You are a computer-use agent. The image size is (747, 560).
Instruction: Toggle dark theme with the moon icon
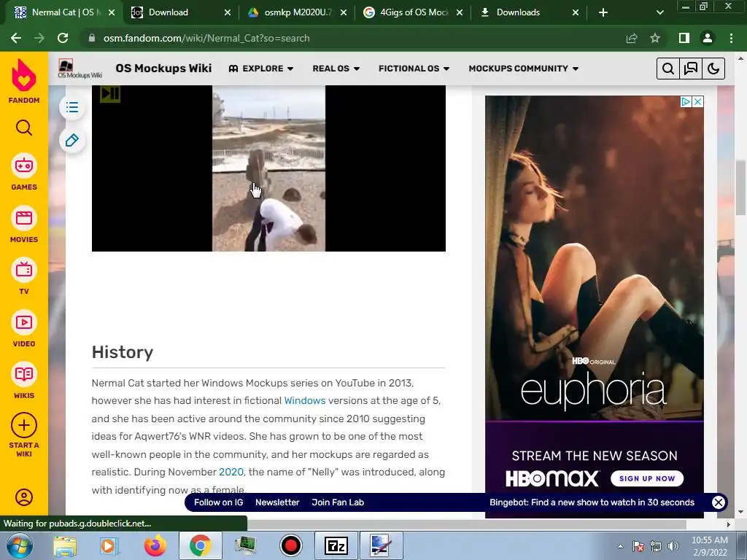pos(713,69)
